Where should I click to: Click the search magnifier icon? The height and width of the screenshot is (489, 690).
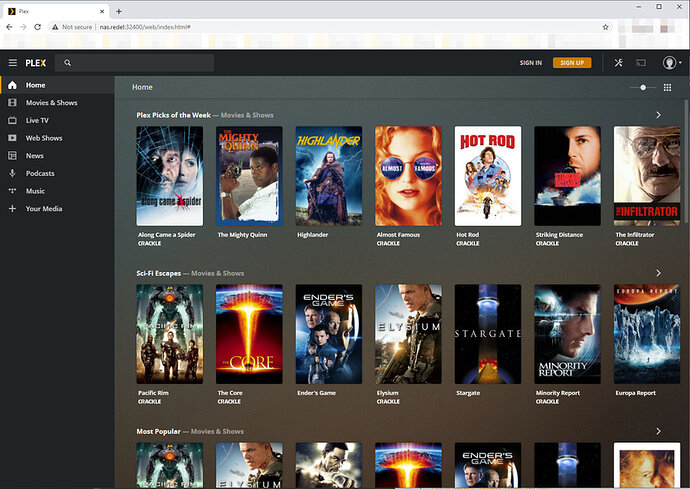67,63
